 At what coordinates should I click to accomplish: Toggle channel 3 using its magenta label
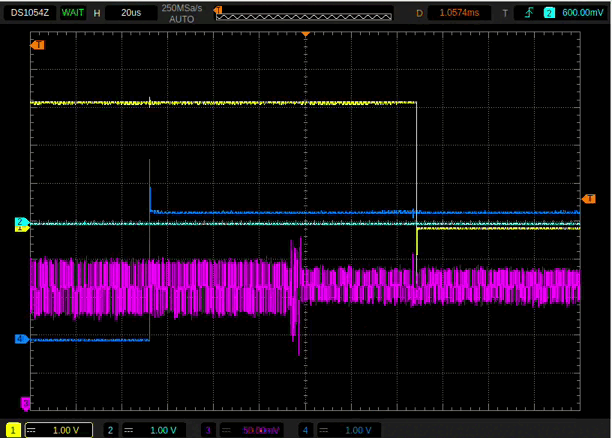point(208,430)
